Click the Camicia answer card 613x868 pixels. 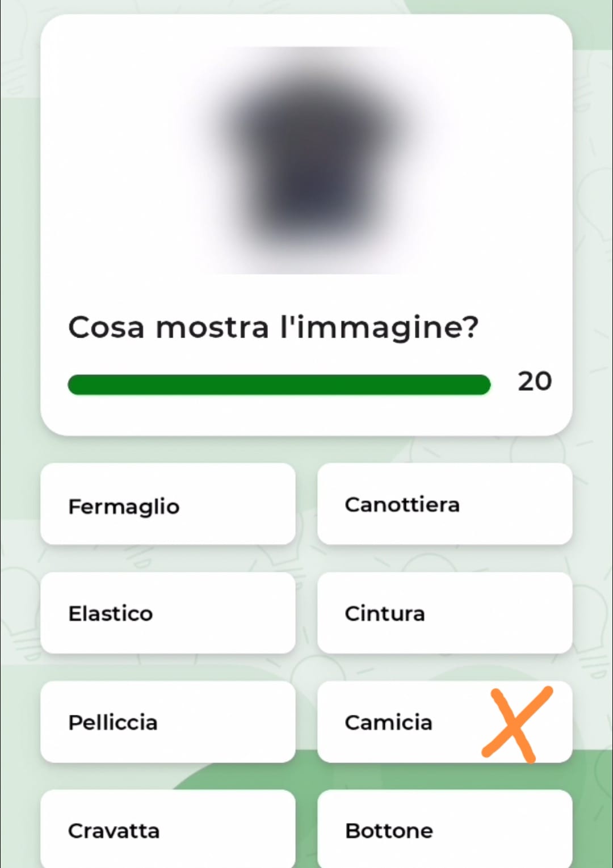coord(444,722)
